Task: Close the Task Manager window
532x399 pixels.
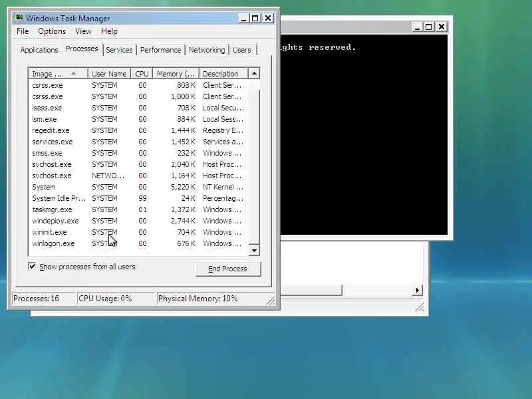Action: pyautogui.click(x=268, y=19)
